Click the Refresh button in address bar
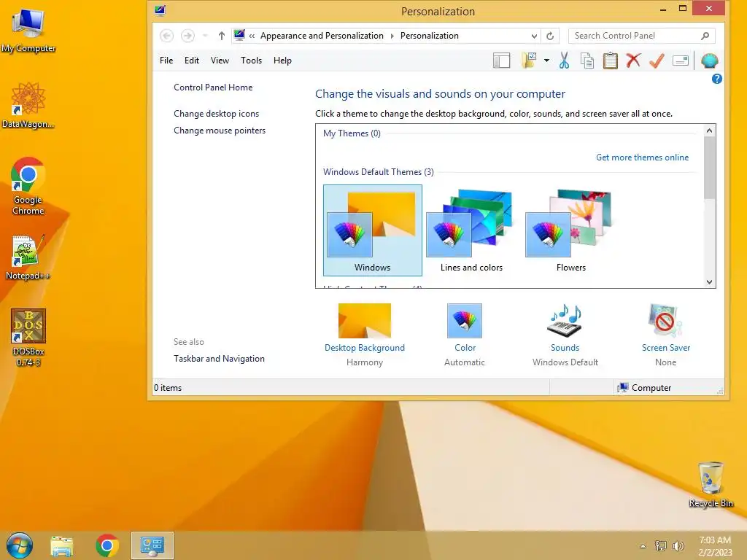Viewport: 747px width, 560px height. (x=550, y=36)
